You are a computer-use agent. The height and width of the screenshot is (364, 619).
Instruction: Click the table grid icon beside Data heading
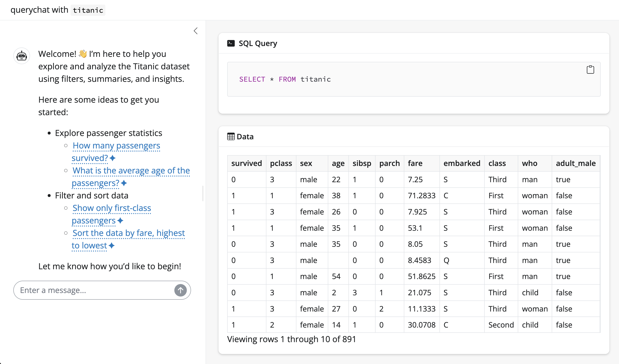[x=231, y=137]
